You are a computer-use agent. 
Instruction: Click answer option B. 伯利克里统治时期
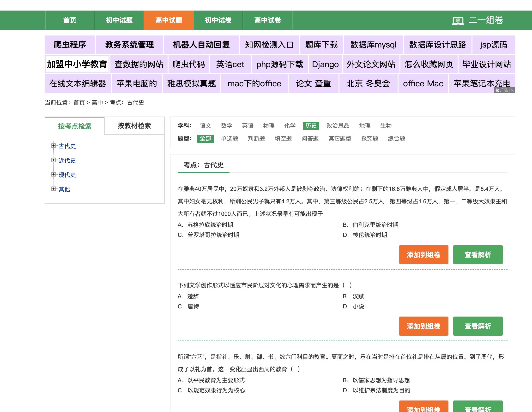370,225
